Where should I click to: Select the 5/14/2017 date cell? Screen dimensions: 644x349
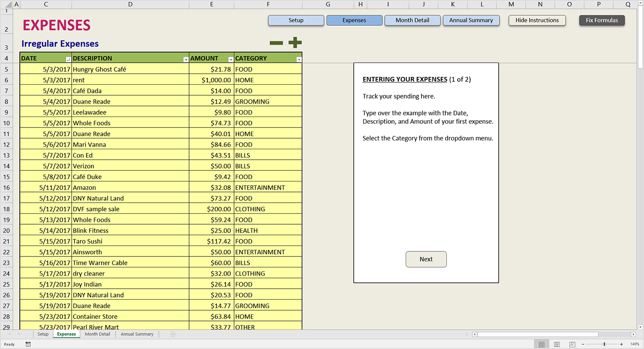point(46,230)
